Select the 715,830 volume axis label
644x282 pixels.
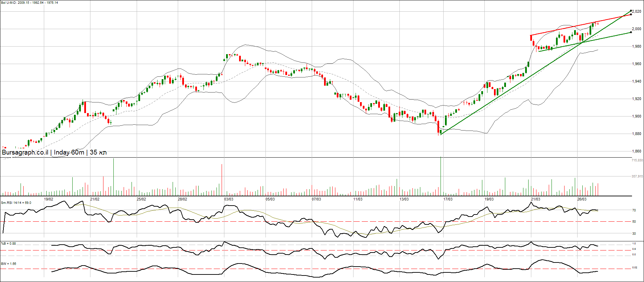(x=637, y=160)
